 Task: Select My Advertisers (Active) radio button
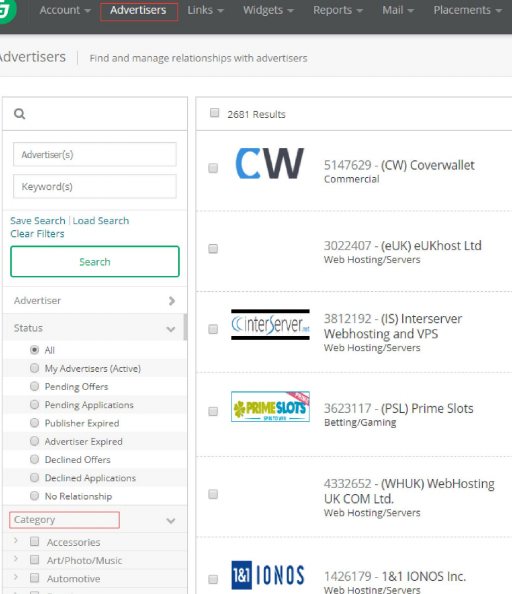pyautogui.click(x=34, y=368)
